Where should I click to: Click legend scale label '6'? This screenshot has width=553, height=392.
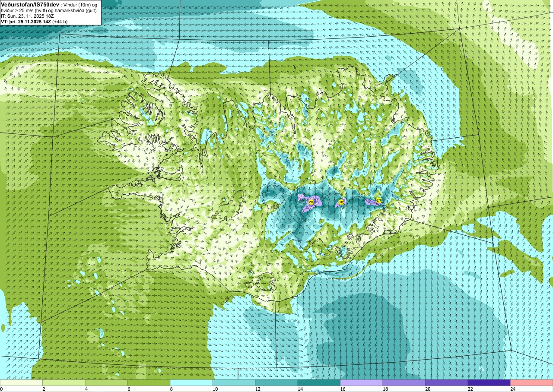(129, 389)
